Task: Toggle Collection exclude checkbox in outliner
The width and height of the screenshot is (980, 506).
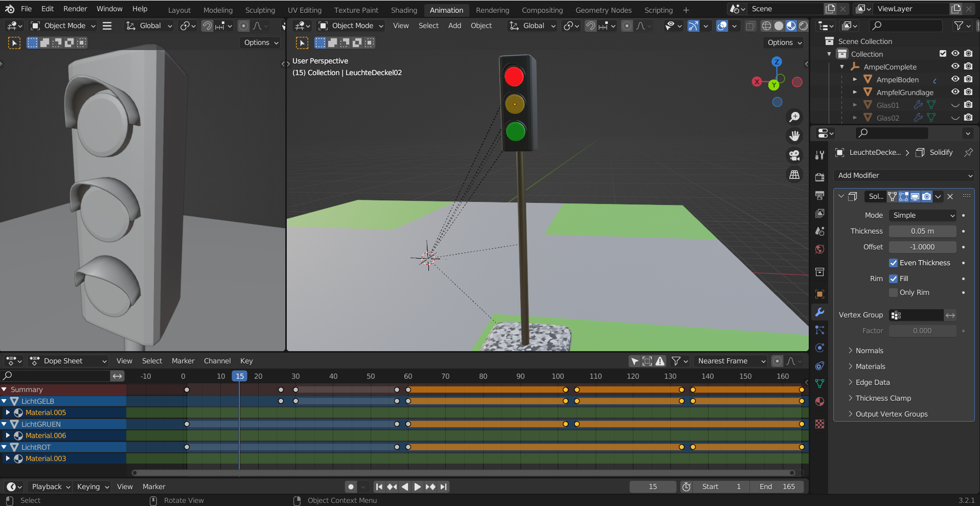Action: pyautogui.click(x=943, y=54)
